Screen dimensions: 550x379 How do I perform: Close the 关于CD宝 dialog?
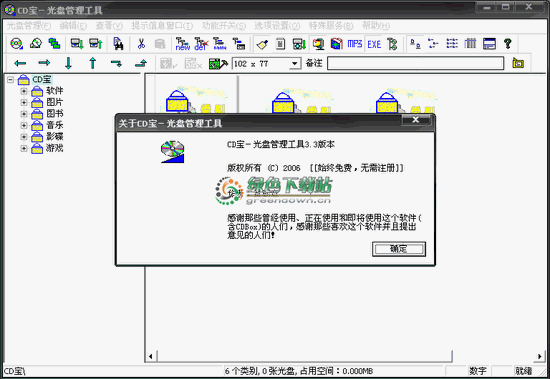click(416, 120)
